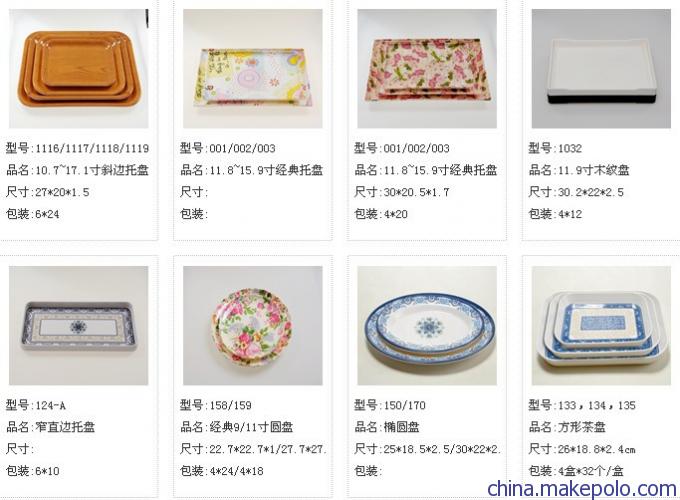The image size is (680, 500).
Task: Click product name 窄直边托盘
Action: (x=65, y=427)
